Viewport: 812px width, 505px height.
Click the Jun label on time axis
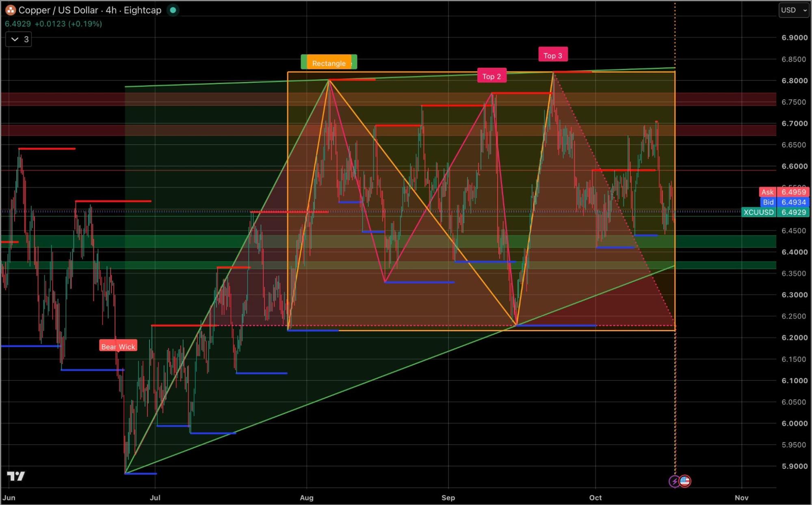tap(9, 498)
